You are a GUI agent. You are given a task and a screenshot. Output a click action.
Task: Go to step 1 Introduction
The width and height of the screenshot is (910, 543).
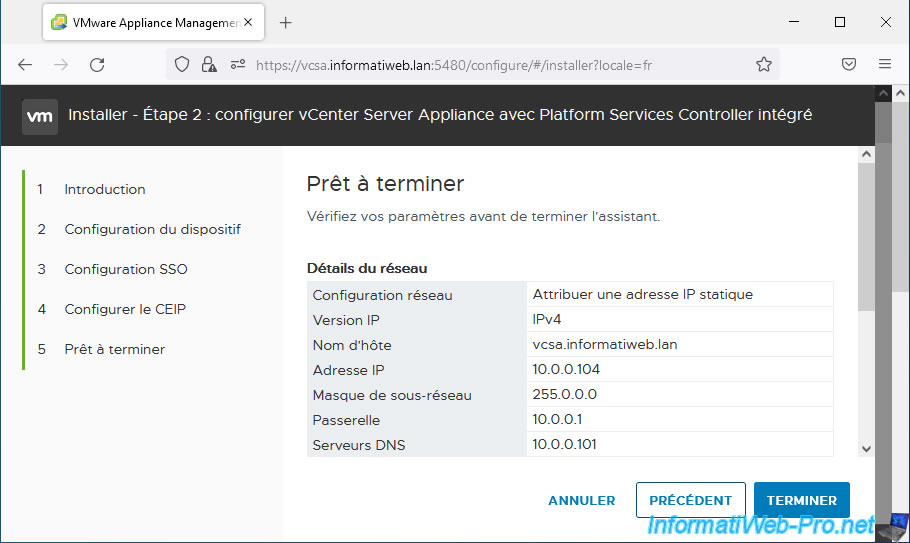tap(104, 189)
